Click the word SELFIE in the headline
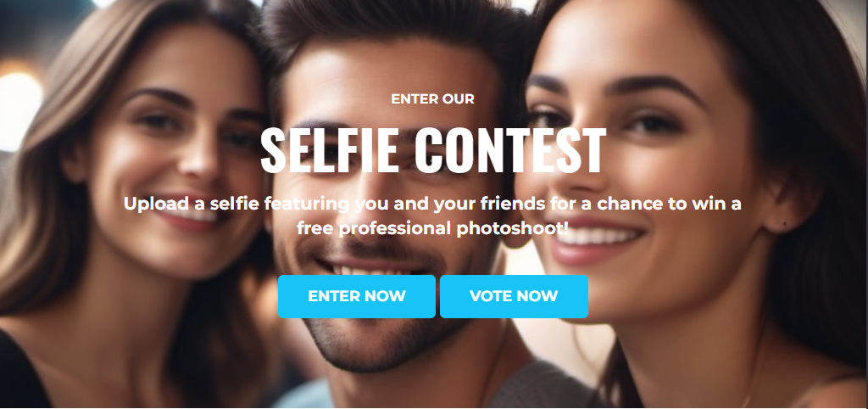The image size is (868, 409). pos(330,151)
